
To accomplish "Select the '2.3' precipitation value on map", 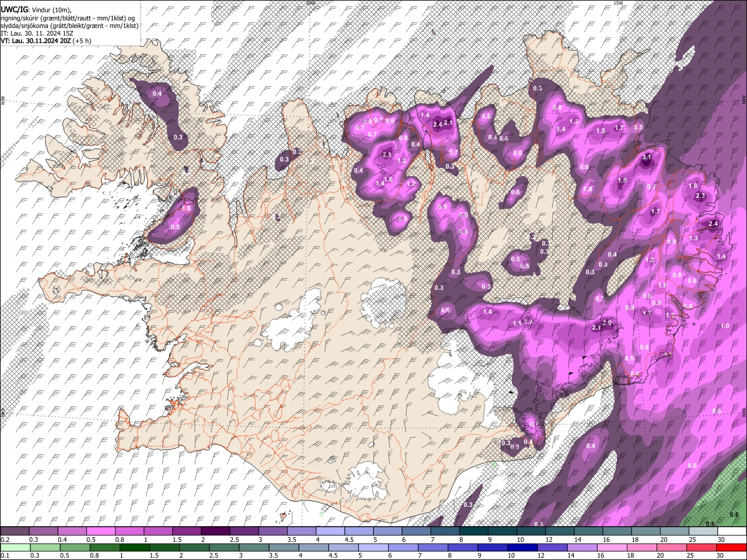I will click(x=701, y=195).
